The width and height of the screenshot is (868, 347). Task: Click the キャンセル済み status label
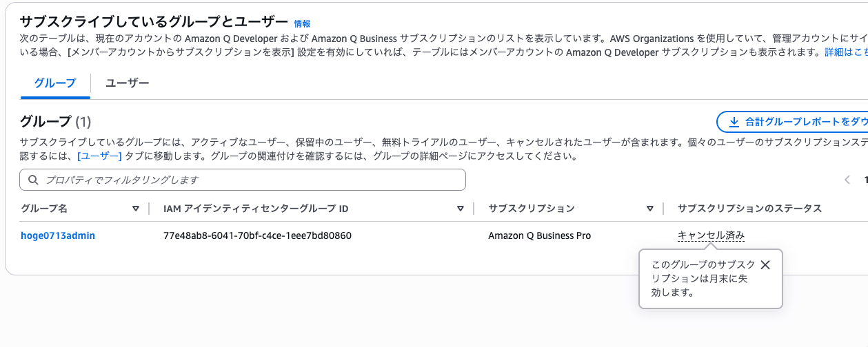[x=711, y=235]
